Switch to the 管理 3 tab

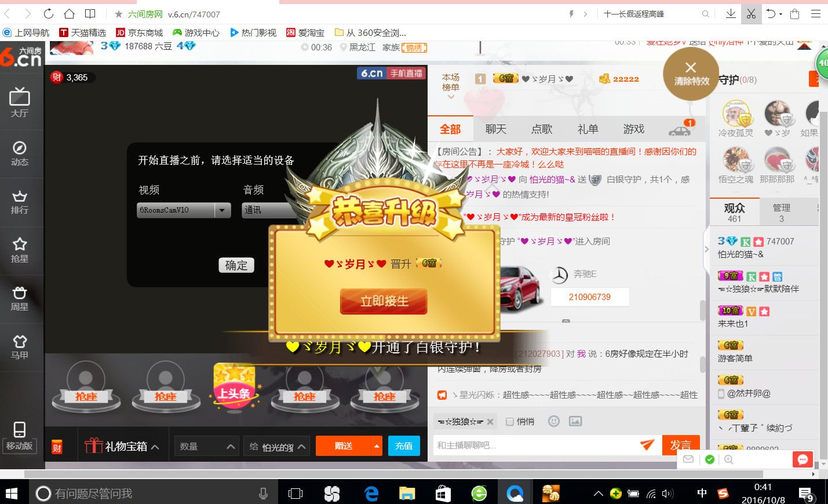782,212
